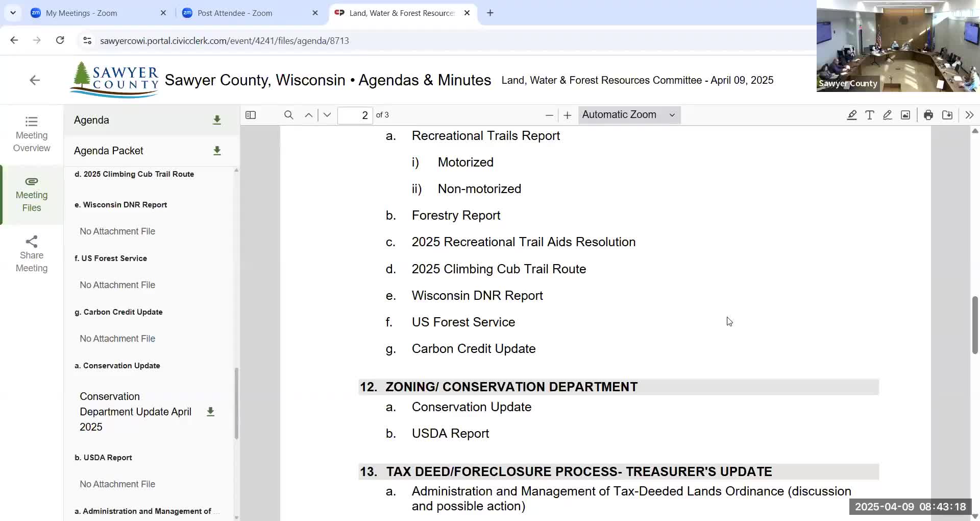Open the Agenda Packet document

108,151
